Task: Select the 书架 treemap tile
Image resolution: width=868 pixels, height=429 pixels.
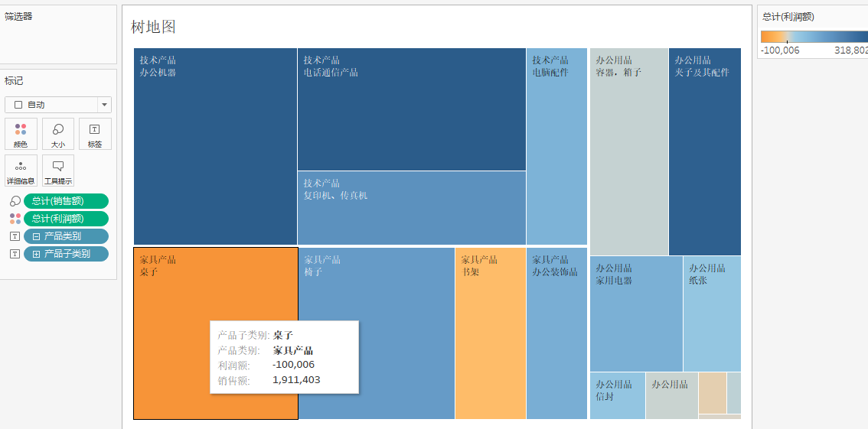Action: click(491, 333)
